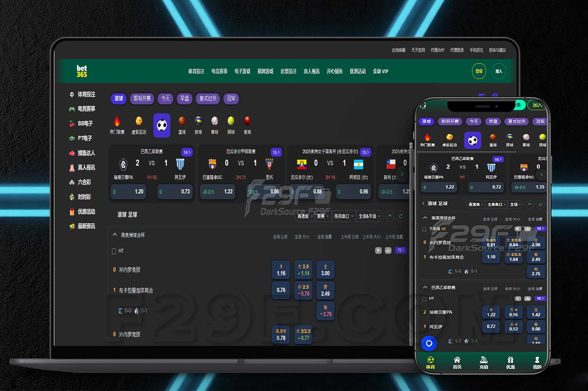Bookmark the 下半场 match on the phone screen

click(x=425, y=229)
